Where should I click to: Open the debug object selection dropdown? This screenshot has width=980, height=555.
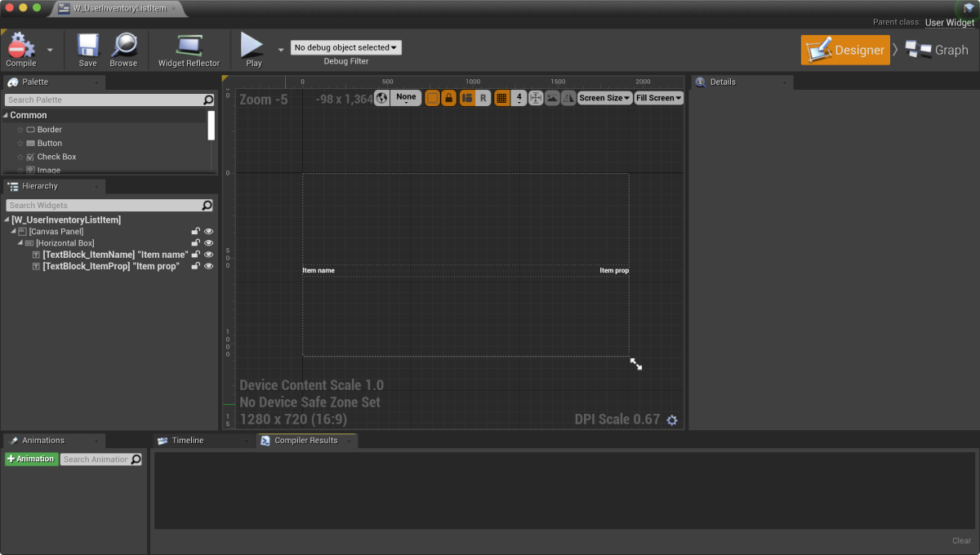[345, 48]
